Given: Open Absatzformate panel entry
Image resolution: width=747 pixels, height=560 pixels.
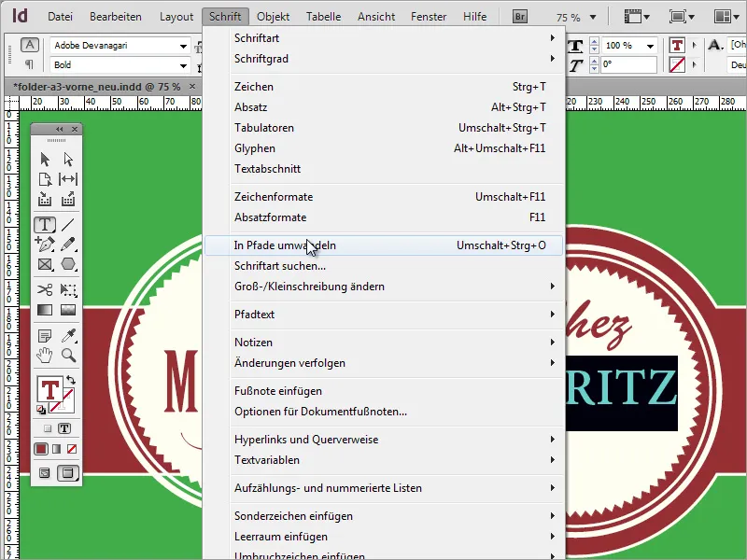Looking at the screenshot, I should 384,217.
